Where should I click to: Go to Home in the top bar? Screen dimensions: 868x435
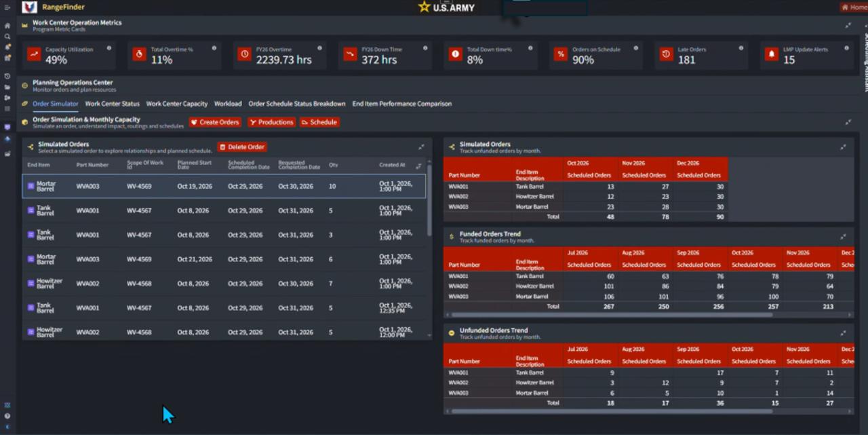(854, 7)
